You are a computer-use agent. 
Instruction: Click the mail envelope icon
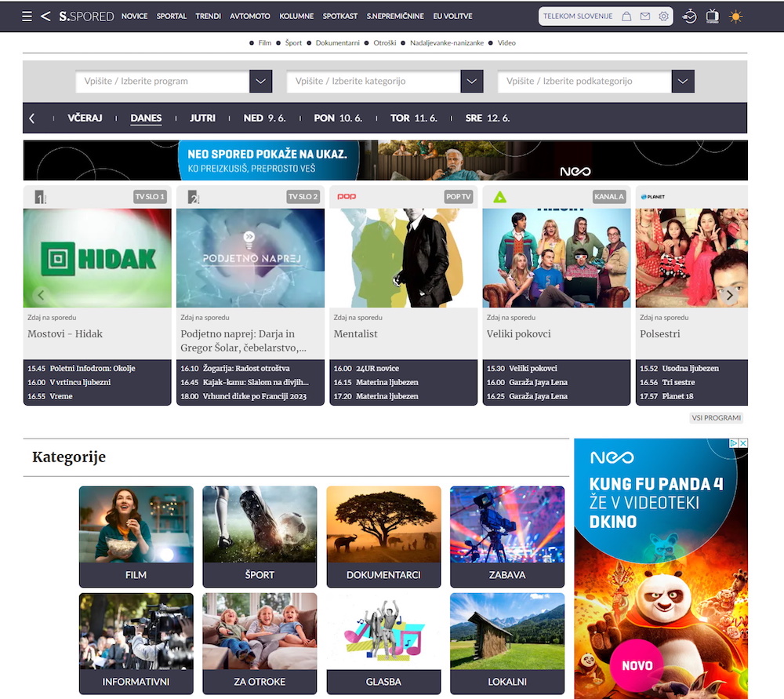[645, 16]
